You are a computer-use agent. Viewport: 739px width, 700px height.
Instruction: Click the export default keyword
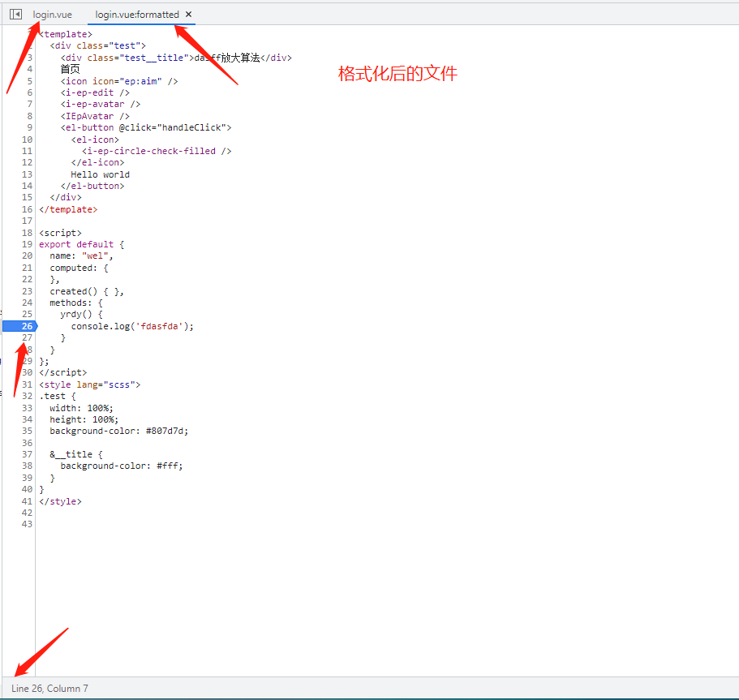[73, 243]
